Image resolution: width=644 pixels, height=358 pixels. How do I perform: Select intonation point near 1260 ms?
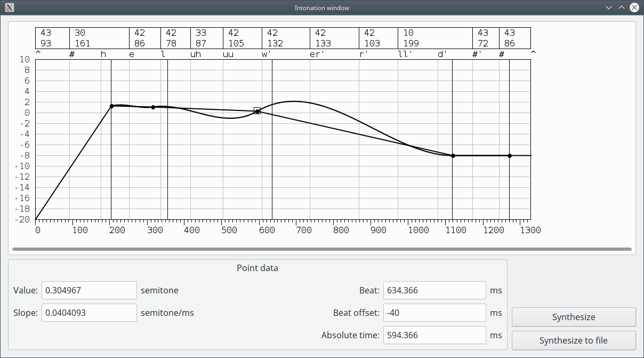coord(510,156)
